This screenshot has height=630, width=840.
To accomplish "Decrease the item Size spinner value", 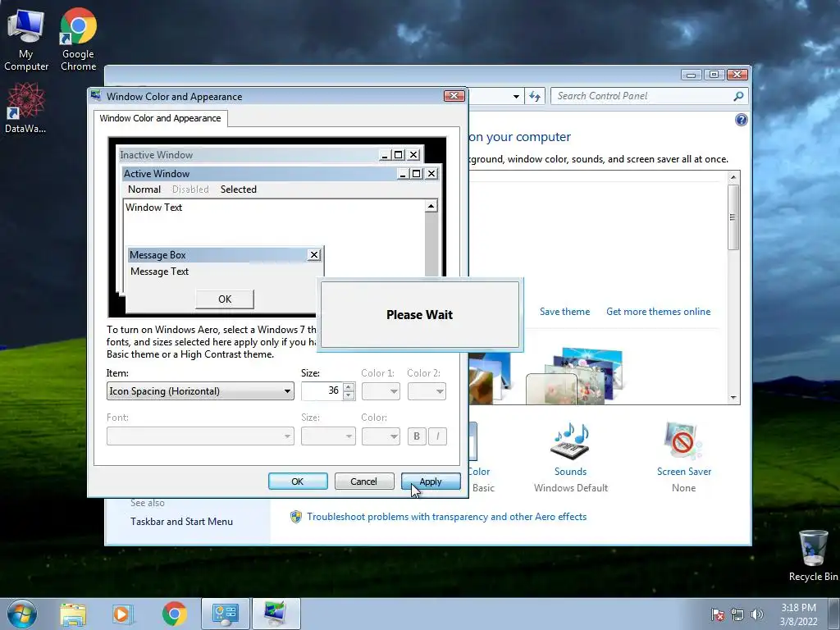I will [349, 395].
